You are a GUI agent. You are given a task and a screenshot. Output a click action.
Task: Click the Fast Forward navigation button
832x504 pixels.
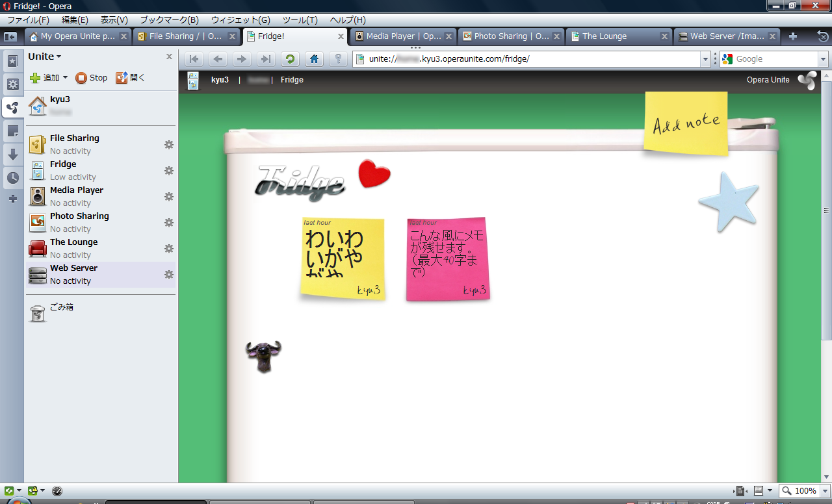click(266, 59)
